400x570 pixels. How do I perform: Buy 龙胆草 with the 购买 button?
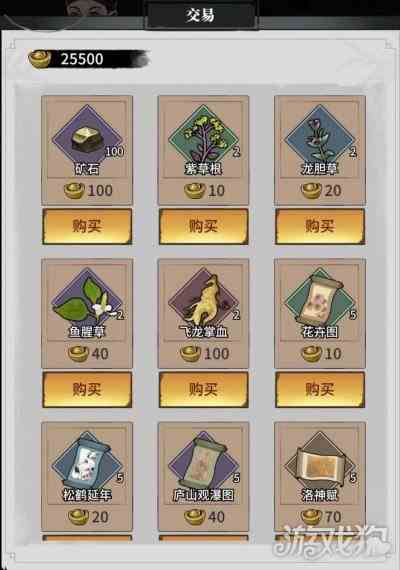pos(320,226)
